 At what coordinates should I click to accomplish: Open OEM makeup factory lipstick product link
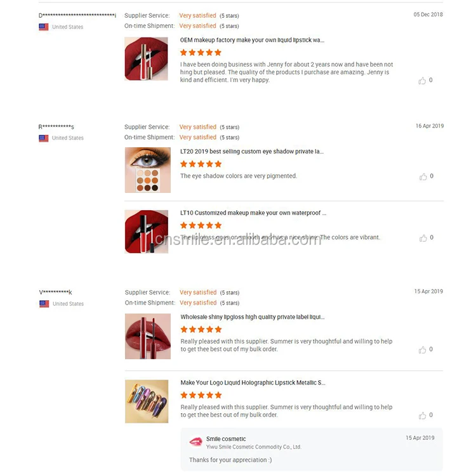point(252,40)
